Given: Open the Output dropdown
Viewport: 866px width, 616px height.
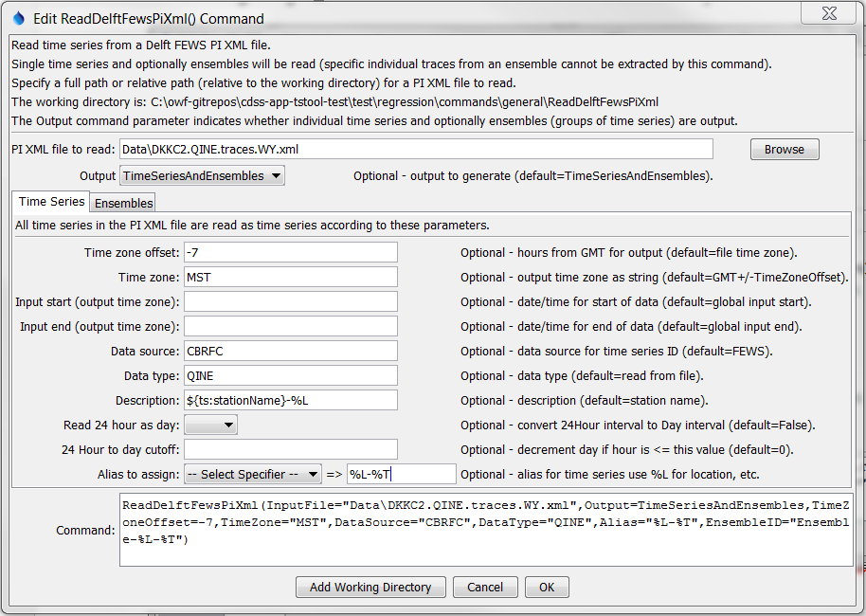Looking at the screenshot, I should tap(201, 175).
